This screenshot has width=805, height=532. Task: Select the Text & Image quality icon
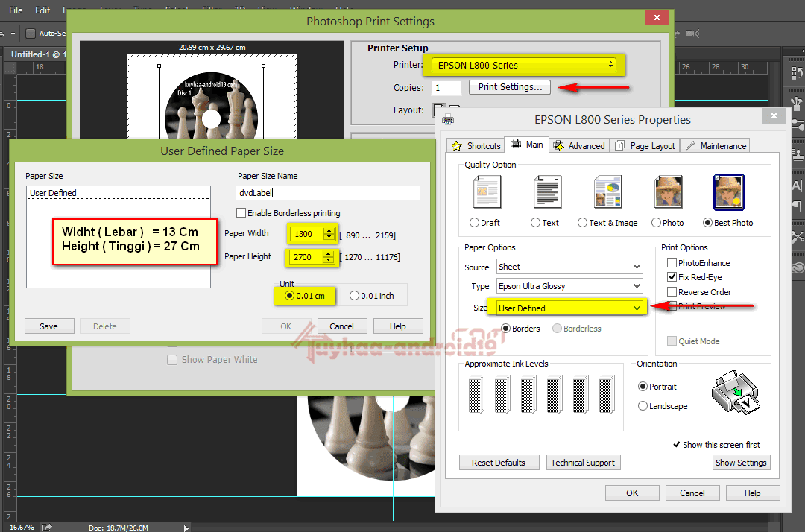pos(608,191)
